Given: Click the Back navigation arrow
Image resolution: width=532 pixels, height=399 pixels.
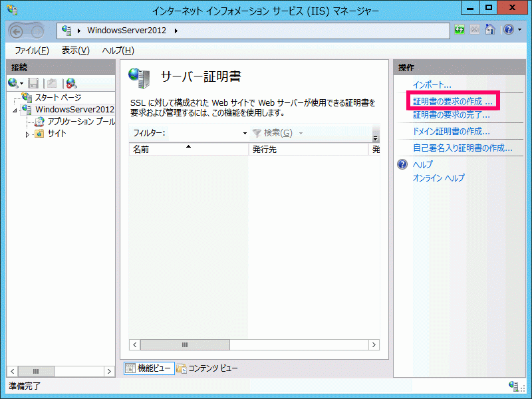Looking at the screenshot, I should point(16,32).
